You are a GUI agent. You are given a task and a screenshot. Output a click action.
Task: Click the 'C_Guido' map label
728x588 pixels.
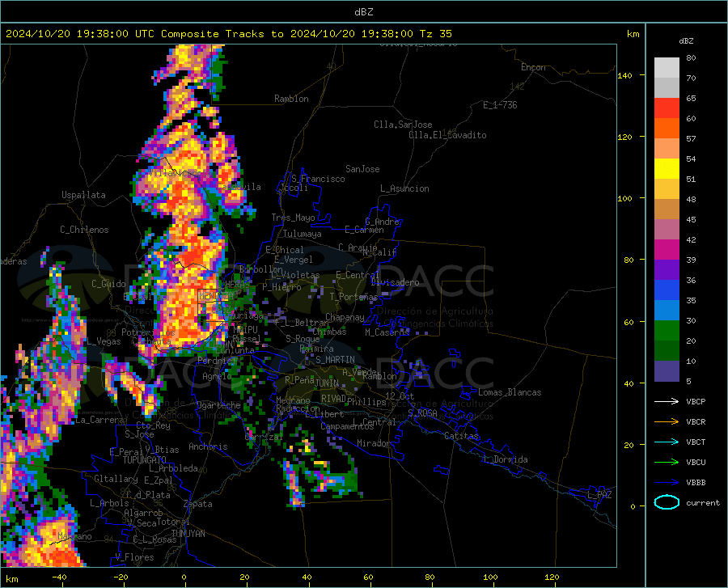pos(108,284)
